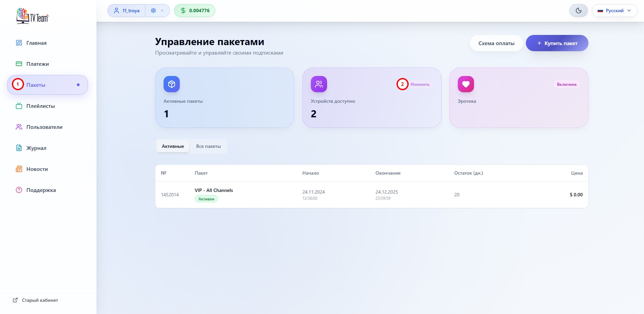Toggle the Включена erotica status badge
Screen dimensions: 644x314
(x=566, y=84)
